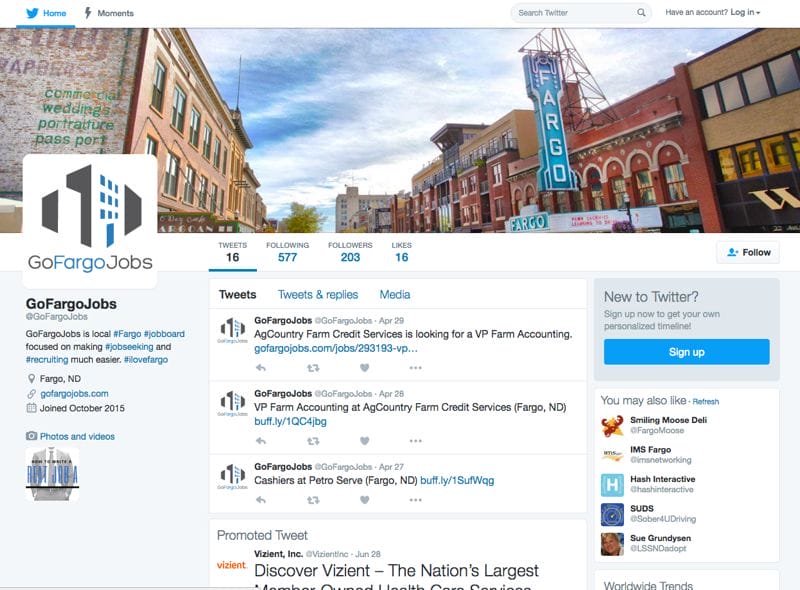Like the Apr 29 AgCountry tweet
The width and height of the screenshot is (800, 590).
(x=364, y=367)
